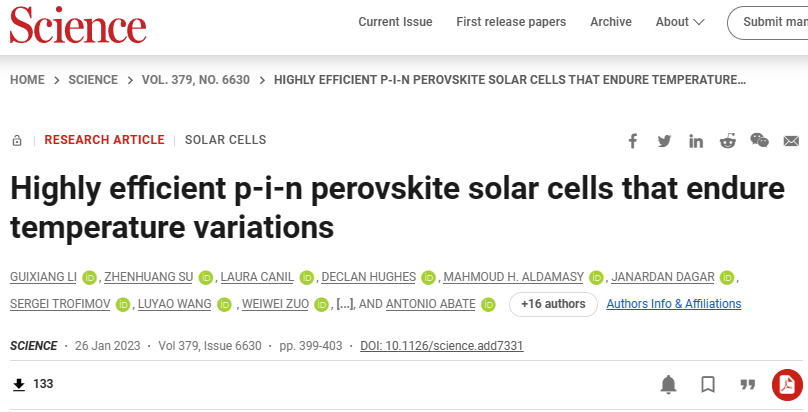This screenshot has width=808, height=412.
Task: Open Current Issue menu item
Action: click(x=395, y=22)
